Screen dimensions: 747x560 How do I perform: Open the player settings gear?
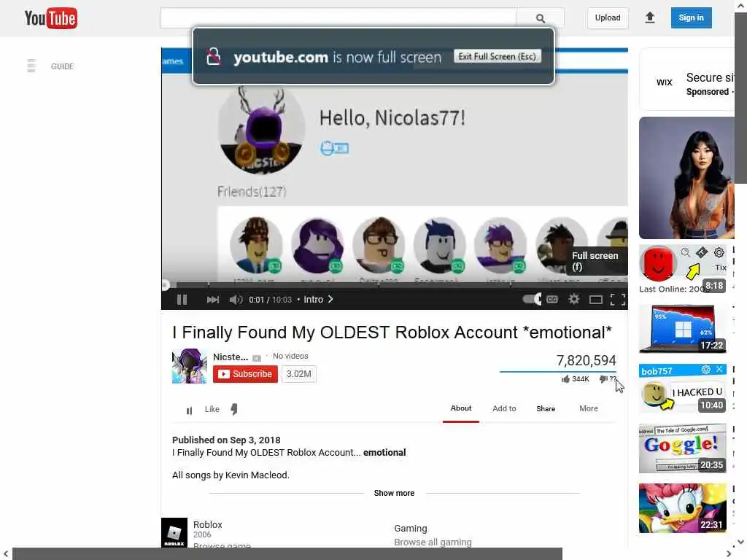pyautogui.click(x=573, y=299)
